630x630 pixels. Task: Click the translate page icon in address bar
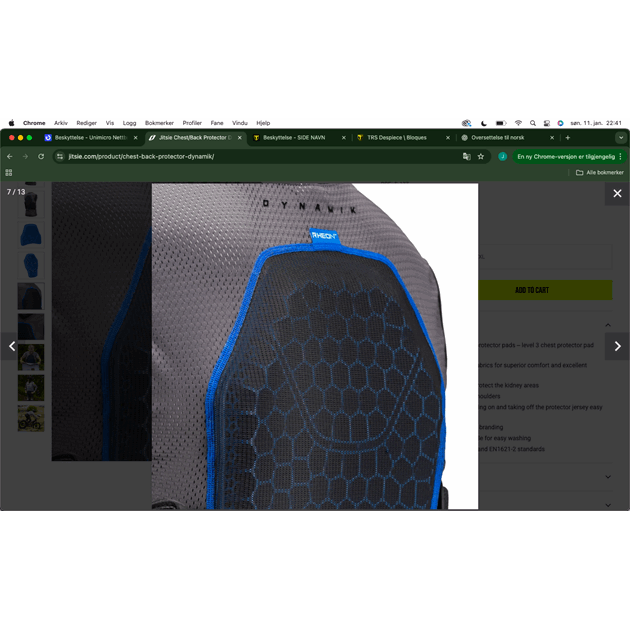click(x=466, y=156)
